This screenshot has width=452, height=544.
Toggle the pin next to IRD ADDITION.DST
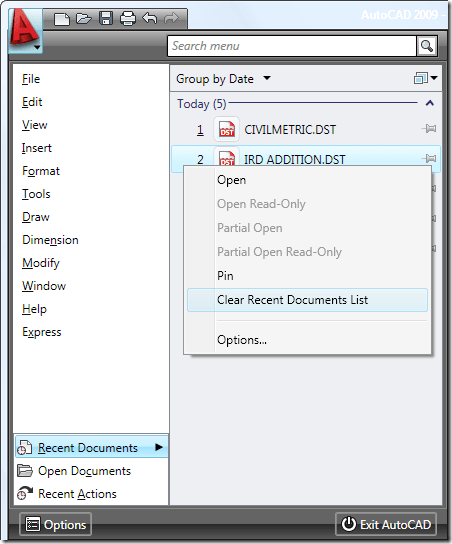coord(429,159)
